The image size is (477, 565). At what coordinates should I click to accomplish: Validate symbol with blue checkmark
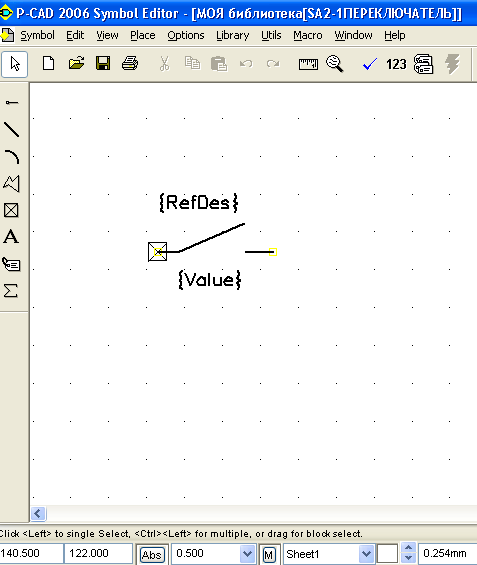[x=370, y=64]
